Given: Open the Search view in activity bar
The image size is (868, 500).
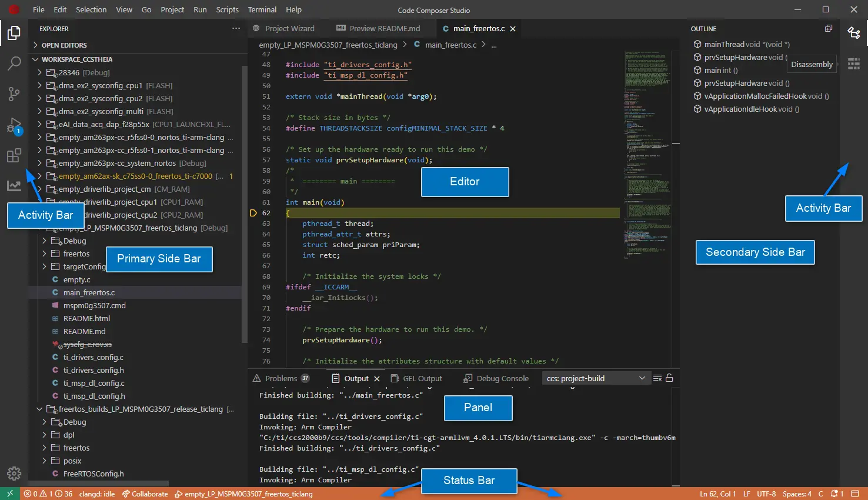Looking at the screenshot, I should coord(14,64).
